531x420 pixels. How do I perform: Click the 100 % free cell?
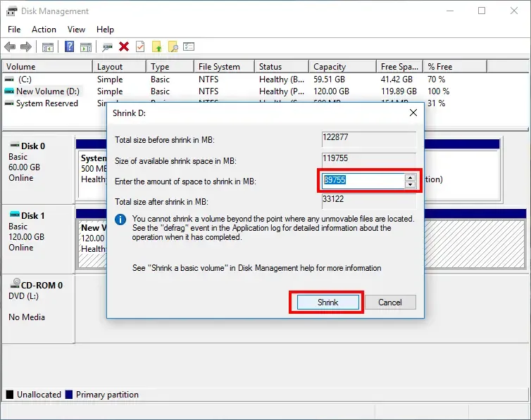coord(438,91)
